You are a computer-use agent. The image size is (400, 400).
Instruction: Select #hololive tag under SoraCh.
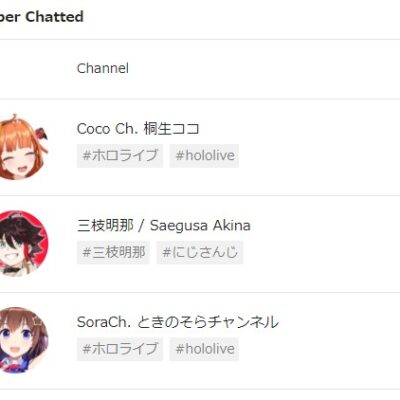tap(204, 349)
